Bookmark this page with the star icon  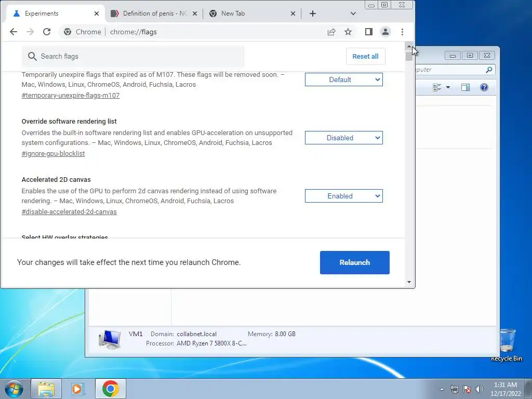click(x=348, y=32)
